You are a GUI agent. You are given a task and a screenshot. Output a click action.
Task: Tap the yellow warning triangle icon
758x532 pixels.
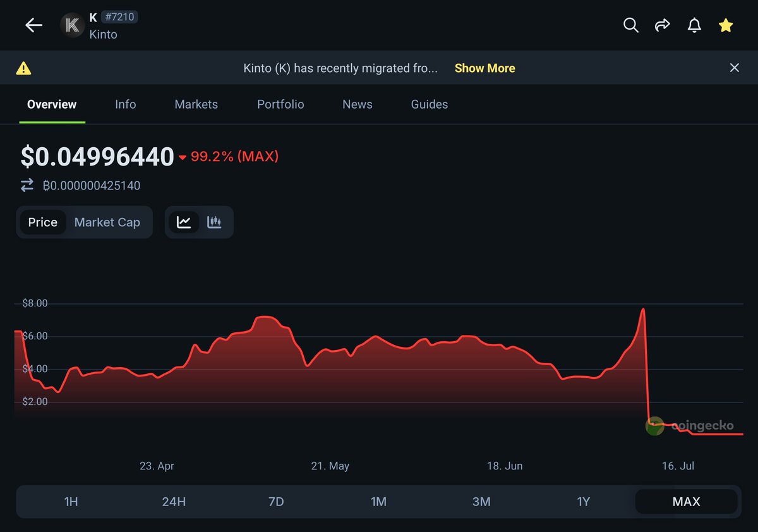pos(23,68)
